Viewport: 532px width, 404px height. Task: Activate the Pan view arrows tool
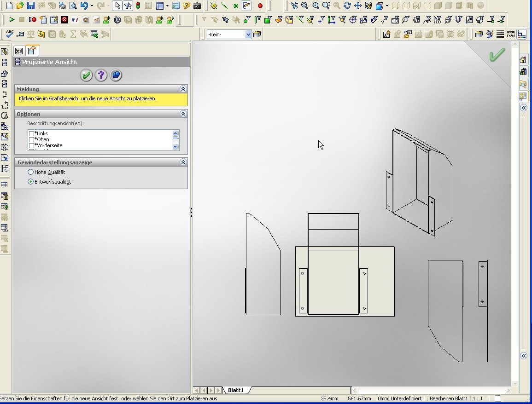tap(357, 6)
